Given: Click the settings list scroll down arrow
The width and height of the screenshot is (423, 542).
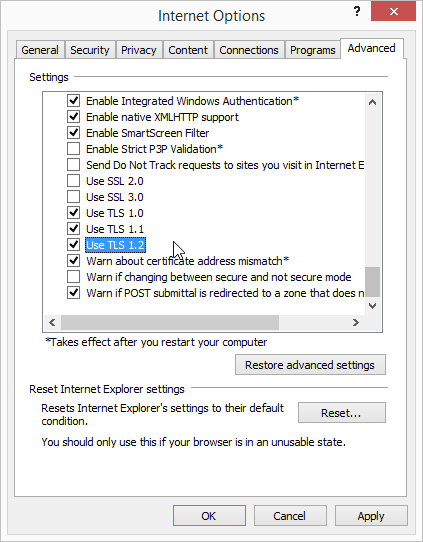Looking at the screenshot, I should click(x=372, y=306).
